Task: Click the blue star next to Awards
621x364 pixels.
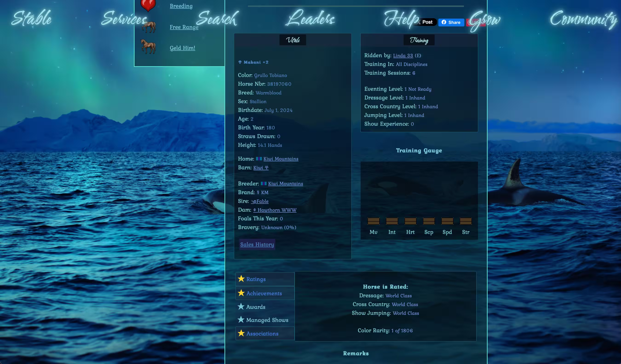Action: 241,307
